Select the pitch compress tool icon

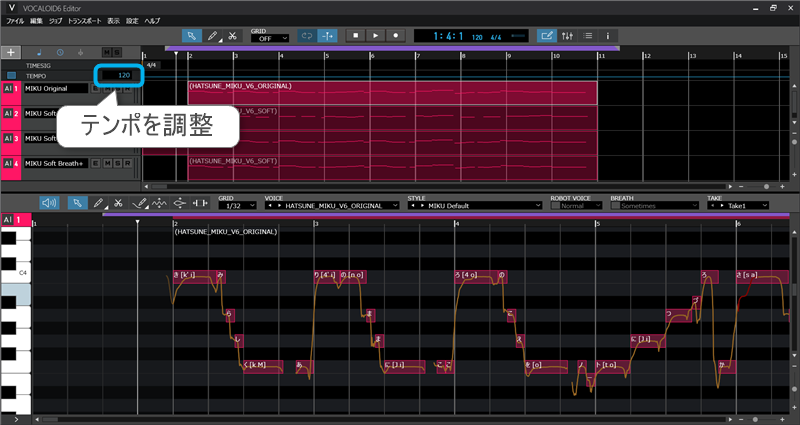pos(180,203)
